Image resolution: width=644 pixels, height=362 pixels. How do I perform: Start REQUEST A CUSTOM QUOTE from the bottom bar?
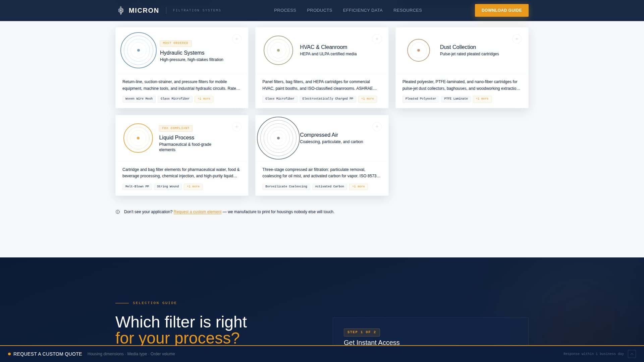tap(48, 354)
